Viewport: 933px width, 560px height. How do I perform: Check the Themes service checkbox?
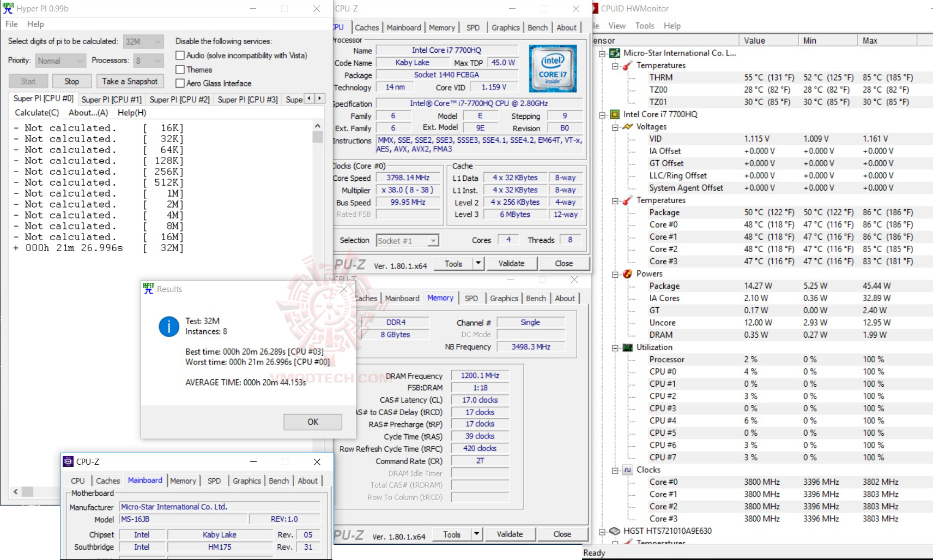[180, 69]
